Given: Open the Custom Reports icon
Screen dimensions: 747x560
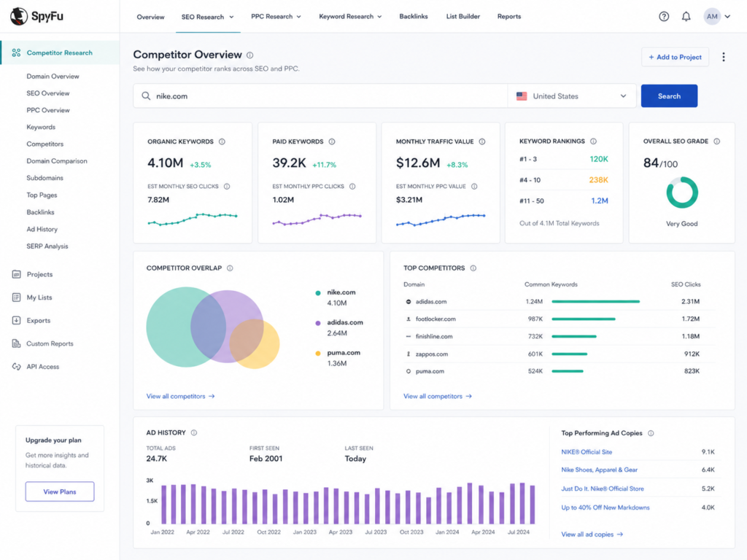Looking at the screenshot, I should point(16,343).
